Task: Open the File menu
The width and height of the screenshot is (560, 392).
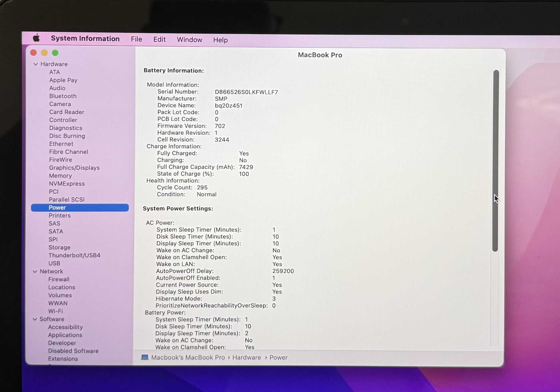Action: pyautogui.click(x=136, y=39)
